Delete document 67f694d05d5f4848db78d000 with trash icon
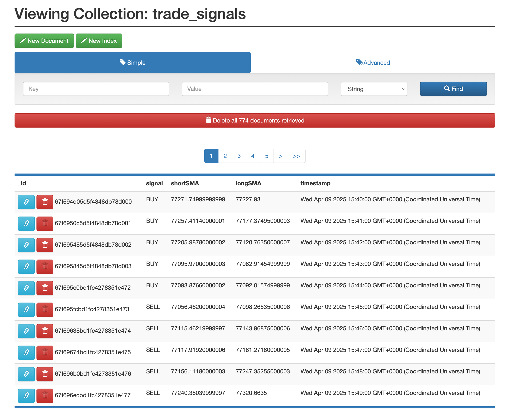Viewport: 531px width, 420px height. click(x=45, y=202)
